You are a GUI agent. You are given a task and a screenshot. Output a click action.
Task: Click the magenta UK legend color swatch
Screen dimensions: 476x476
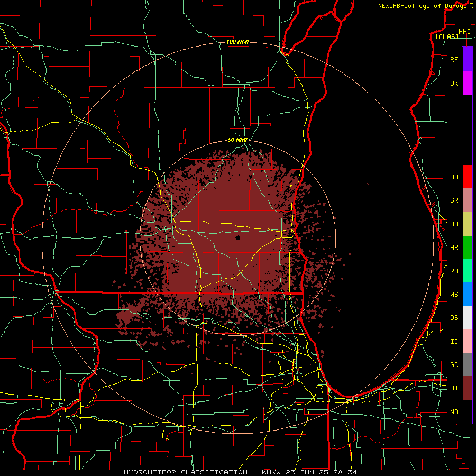467,83
